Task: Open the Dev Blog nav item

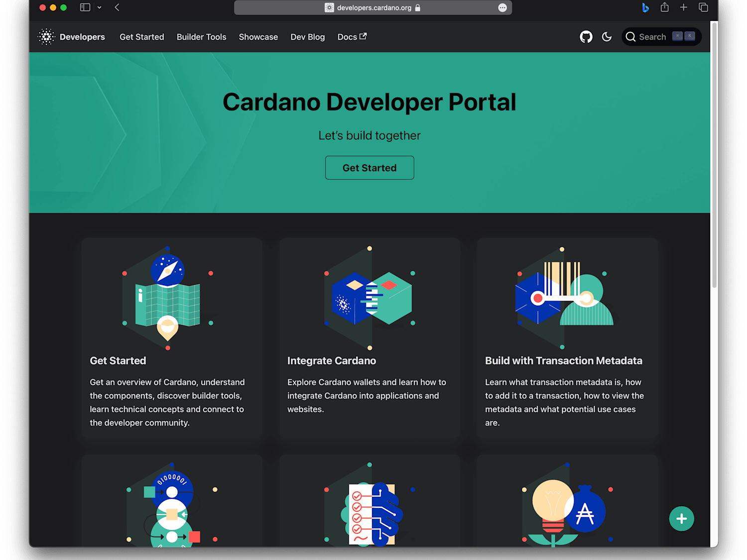Action: coord(307,37)
